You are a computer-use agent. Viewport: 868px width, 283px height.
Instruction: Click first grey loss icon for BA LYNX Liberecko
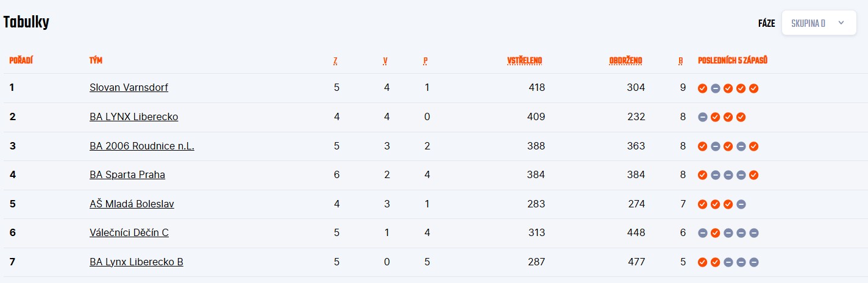702,117
